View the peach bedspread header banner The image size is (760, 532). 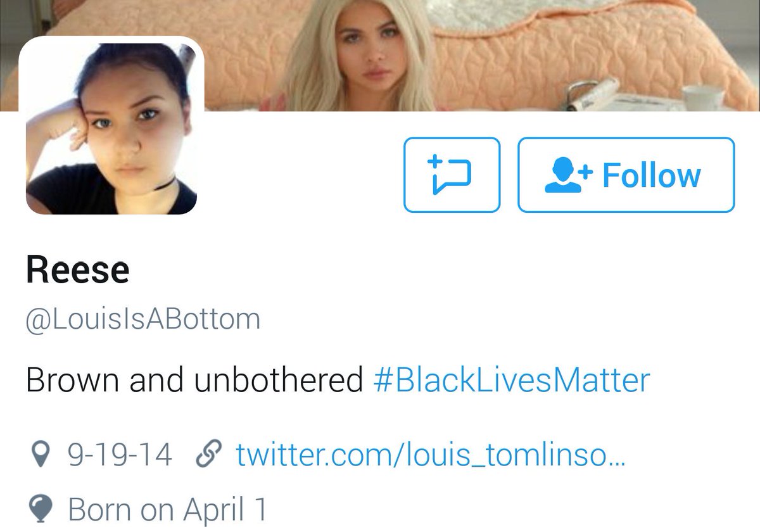(380, 55)
